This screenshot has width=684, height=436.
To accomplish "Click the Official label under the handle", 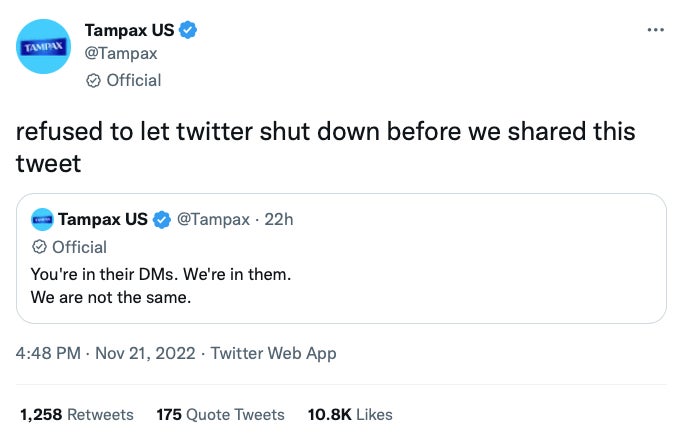I will 133,80.
